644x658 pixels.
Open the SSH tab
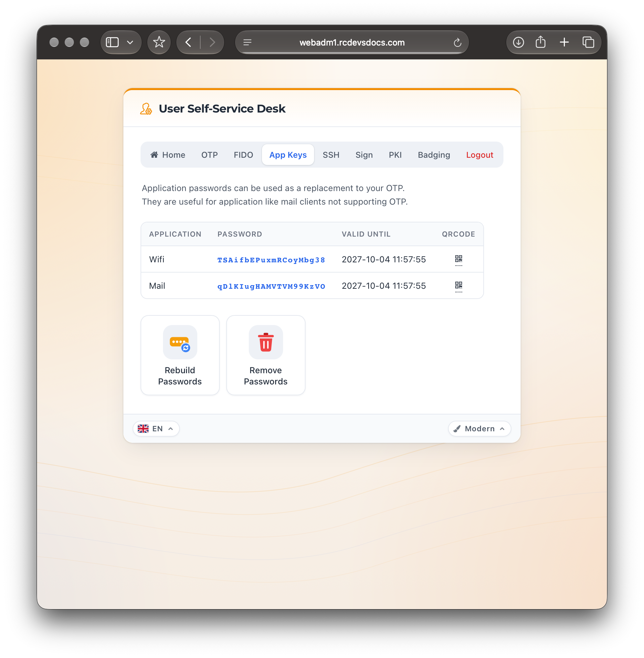[331, 155]
